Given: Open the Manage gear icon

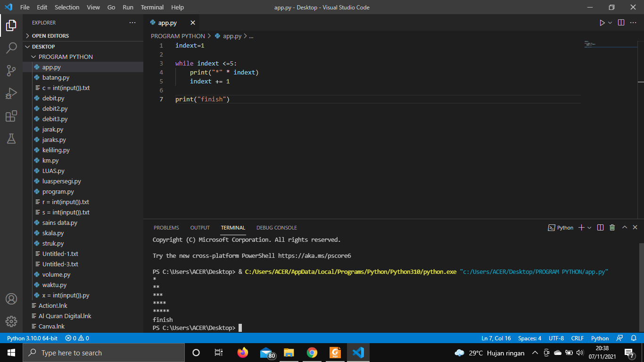Looking at the screenshot, I should [11, 321].
